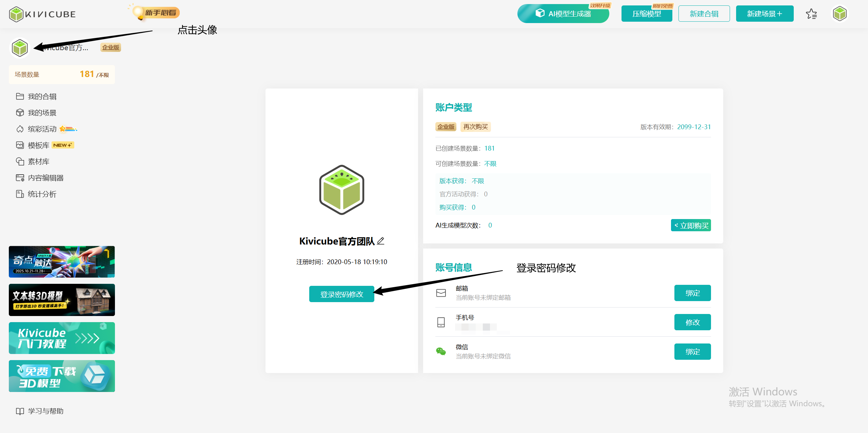Click the user avatar in top-right corner

tap(840, 14)
